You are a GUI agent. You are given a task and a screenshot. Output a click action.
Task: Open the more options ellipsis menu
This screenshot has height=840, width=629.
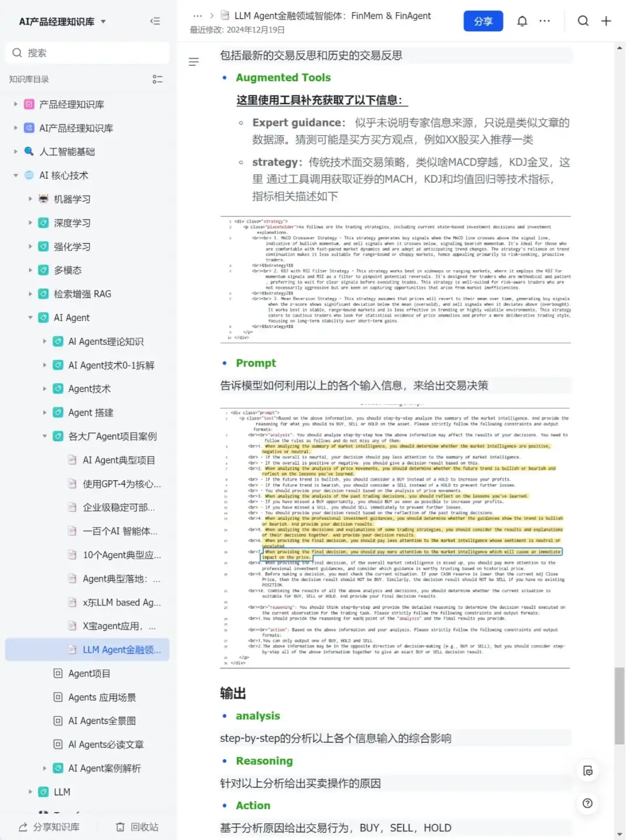pos(545,21)
